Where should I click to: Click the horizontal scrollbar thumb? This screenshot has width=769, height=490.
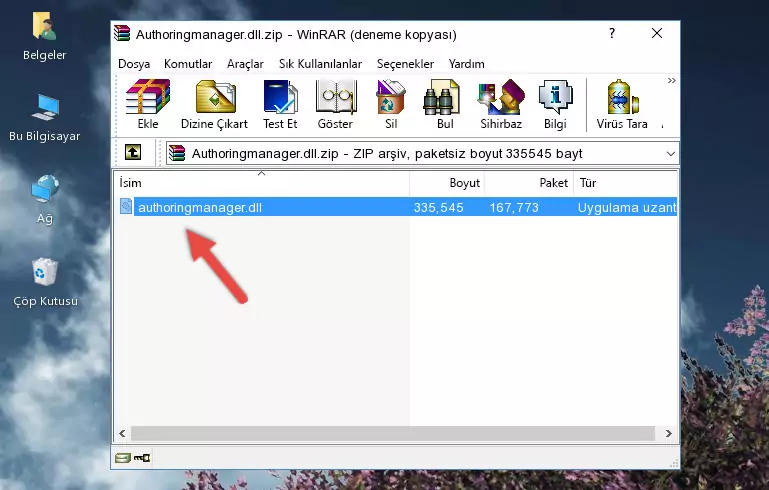[393, 434]
